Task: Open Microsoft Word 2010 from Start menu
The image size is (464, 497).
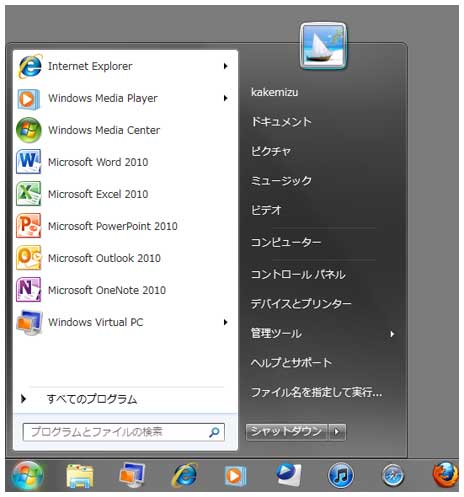Action: point(125,162)
